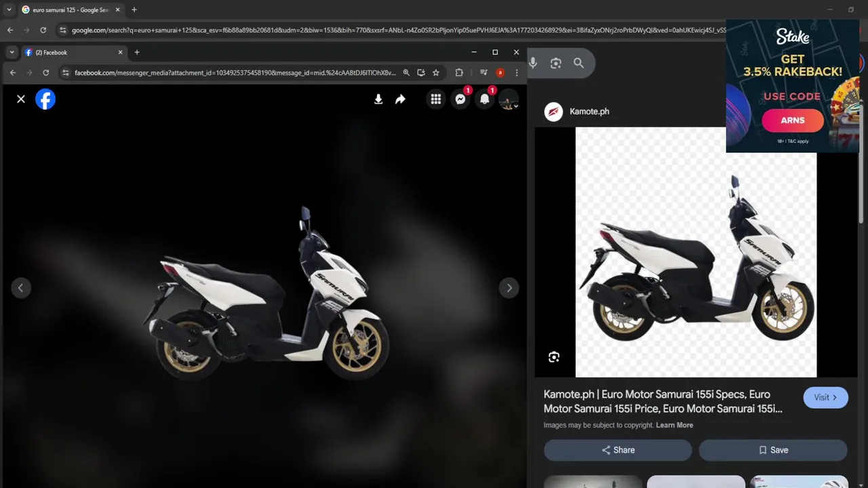868x488 pixels.
Task: Search inside image with the Lens icon overlay
Action: point(554,357)
